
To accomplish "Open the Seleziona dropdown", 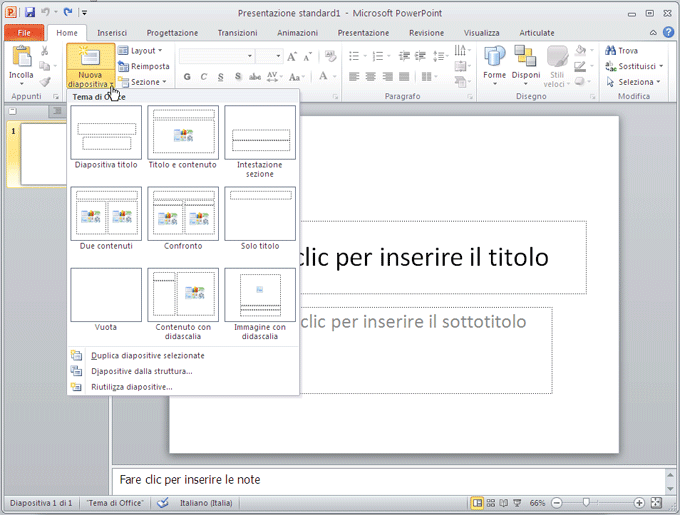I will (633, 82).
